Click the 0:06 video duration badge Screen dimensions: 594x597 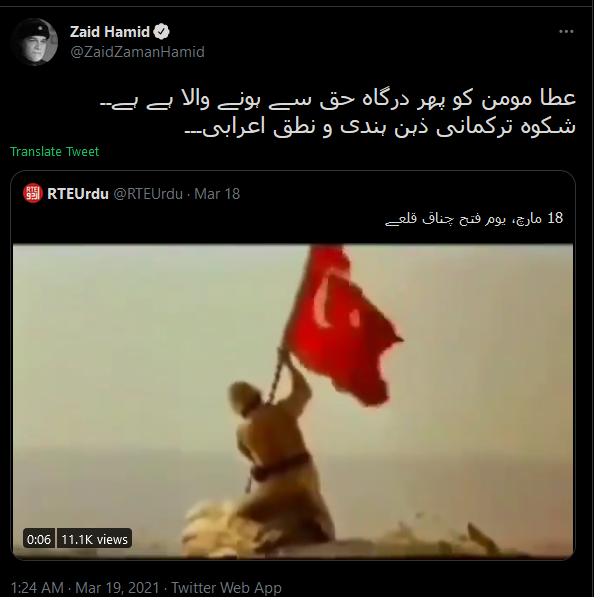(x=39, y=539)
